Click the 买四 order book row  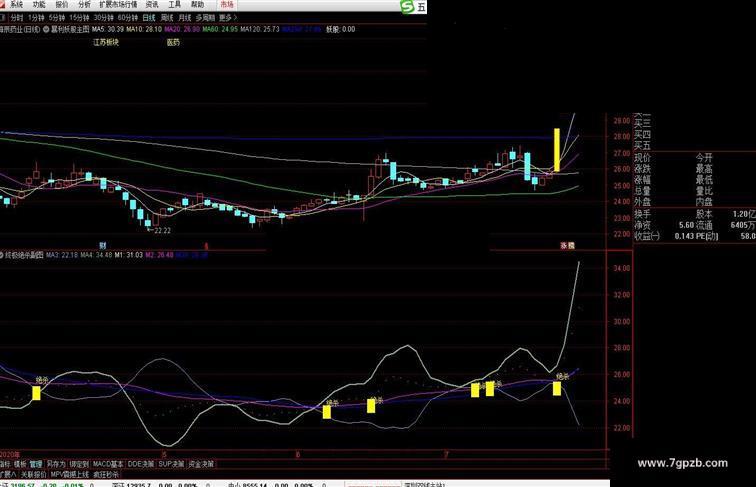point(642,135)
